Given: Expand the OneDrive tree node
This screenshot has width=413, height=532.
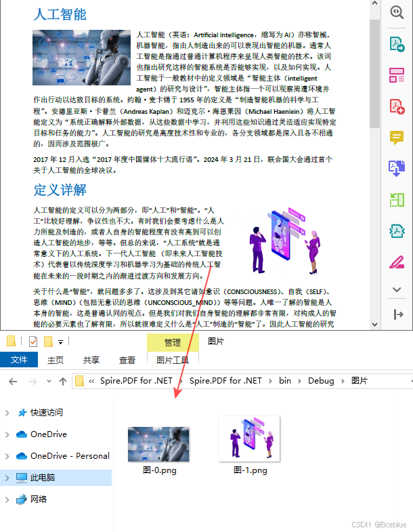Looking at the screenshot, I should click(7, 434).
